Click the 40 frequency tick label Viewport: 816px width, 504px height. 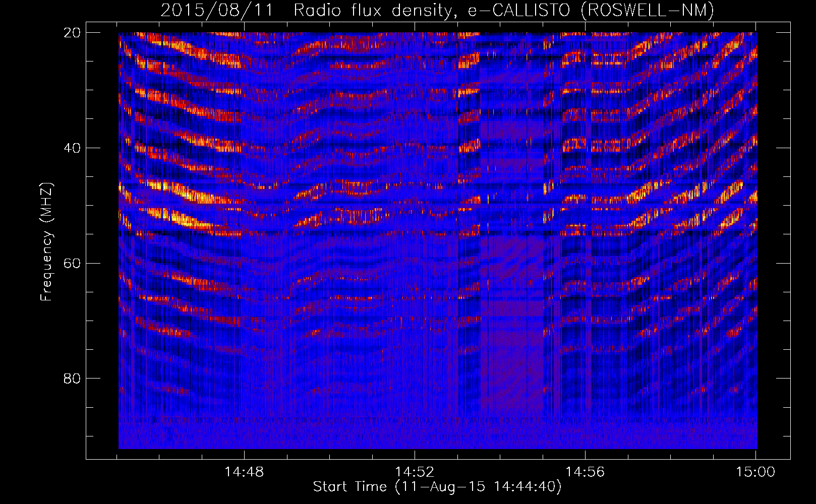click(72, 148)
